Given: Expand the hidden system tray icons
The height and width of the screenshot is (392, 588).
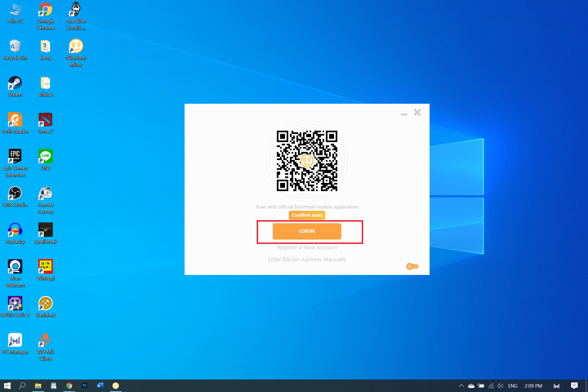Looking at the screenshot, I should coord(461,386).
